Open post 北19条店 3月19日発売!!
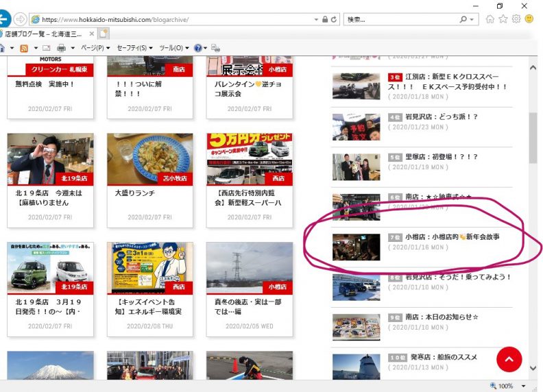The image size is (543, 392). point(49,307)
